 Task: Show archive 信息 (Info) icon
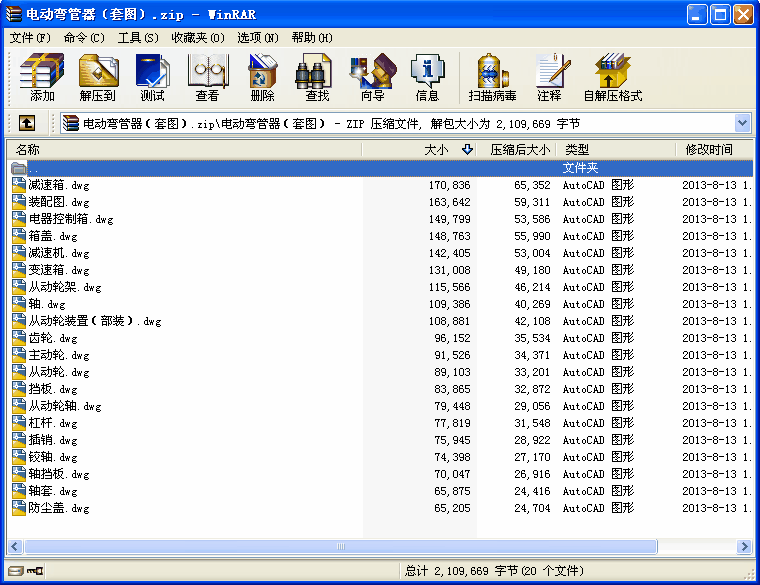[x=427, y=78]
